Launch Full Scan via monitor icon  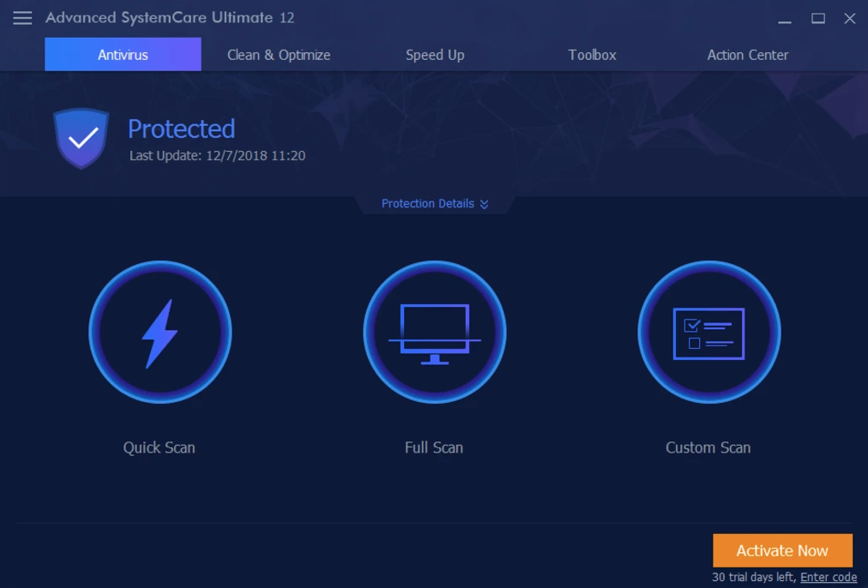pos(434,333)
